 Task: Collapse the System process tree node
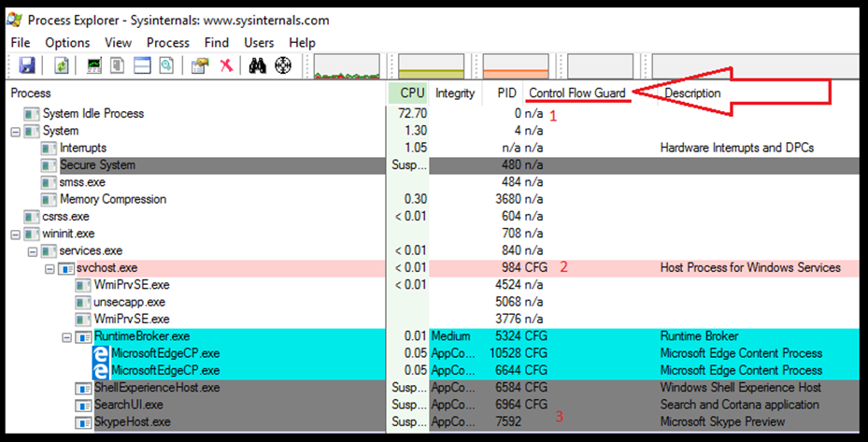click(16, 132)
